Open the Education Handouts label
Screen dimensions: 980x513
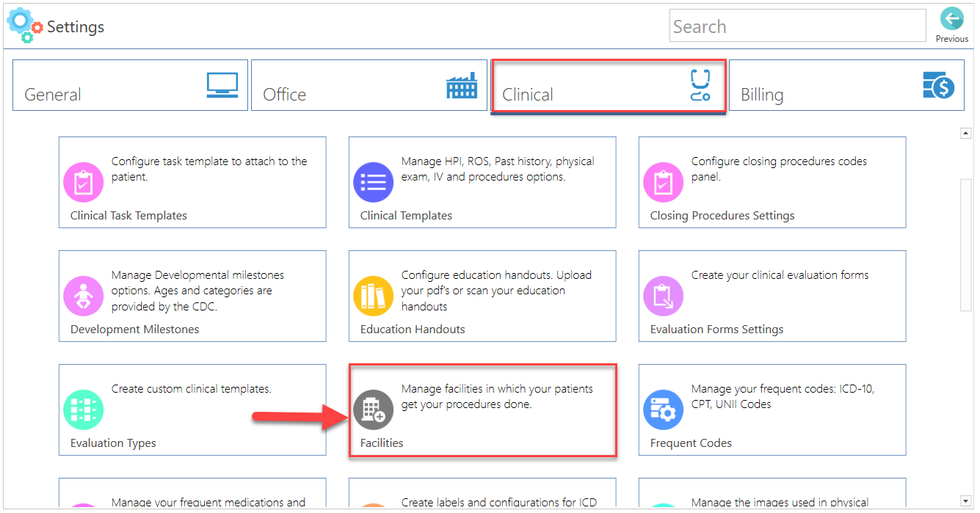[x=413, y=330]
